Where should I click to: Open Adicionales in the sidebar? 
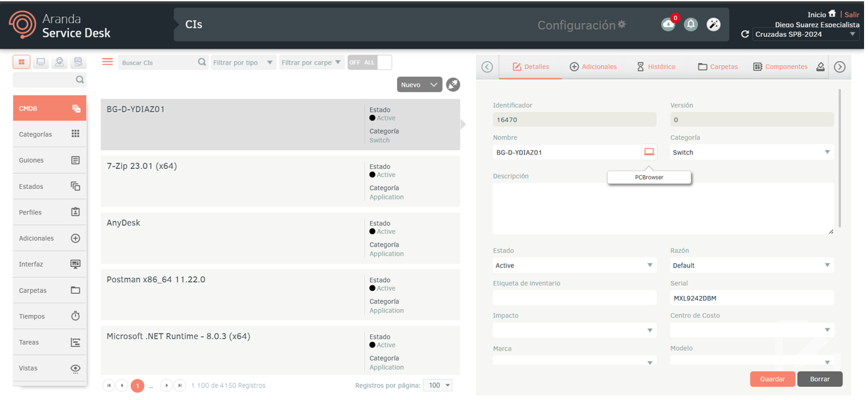(x=49, y=238)
